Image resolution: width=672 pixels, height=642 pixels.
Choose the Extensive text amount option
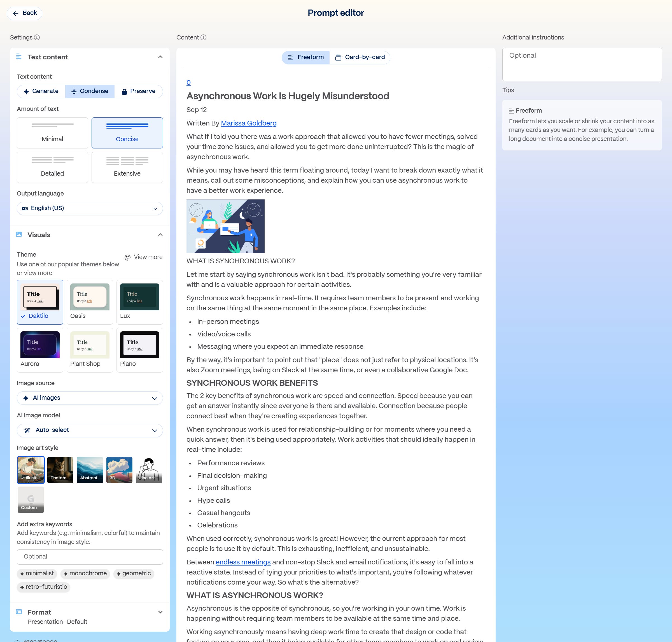click(x=127, y=167)
